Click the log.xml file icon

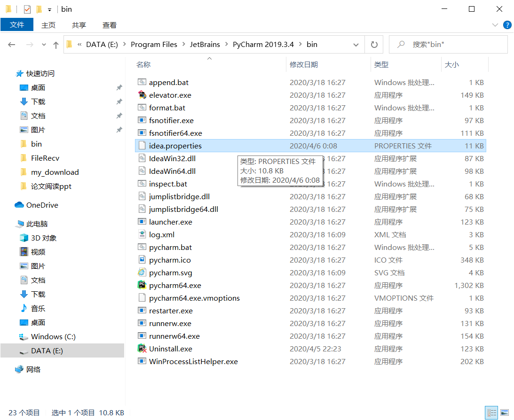point(142,234)
